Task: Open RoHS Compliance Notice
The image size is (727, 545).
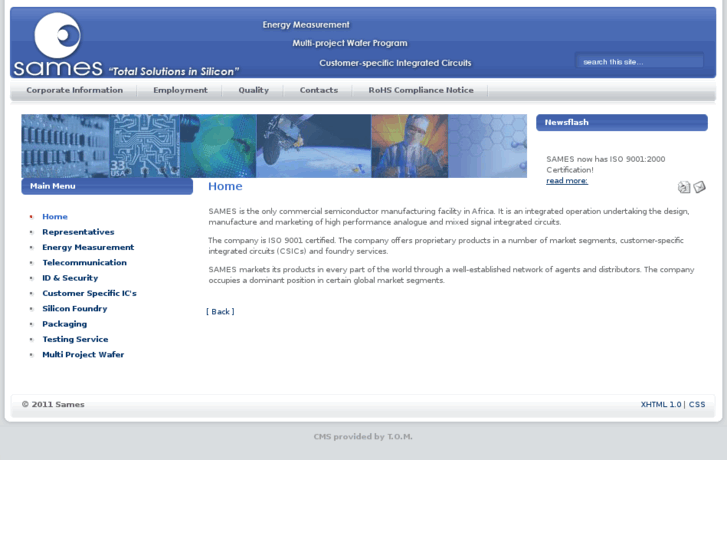Action: 421,90
